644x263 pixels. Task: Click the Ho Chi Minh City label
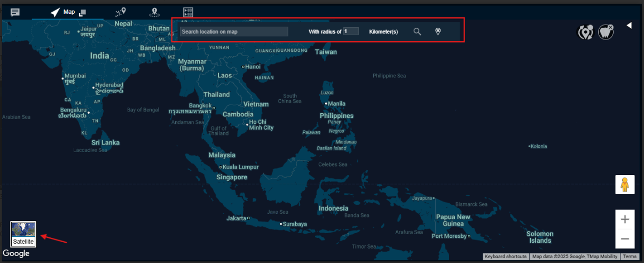[261, 124]
